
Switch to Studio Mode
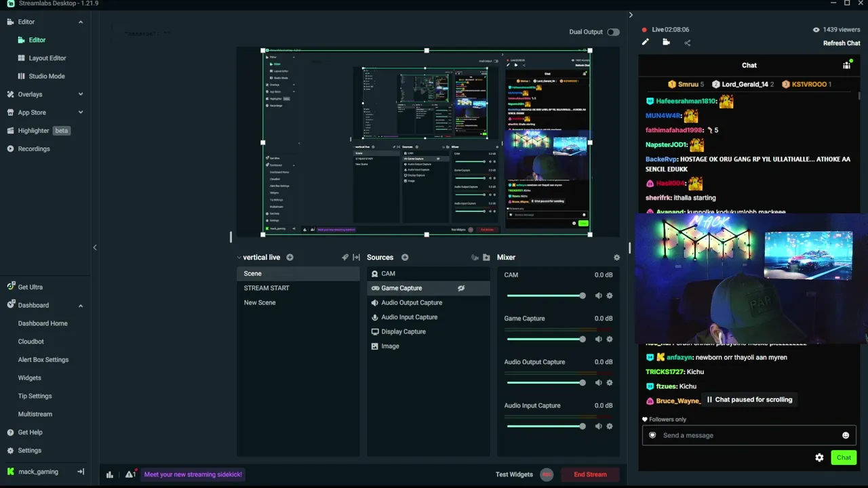click(45, 76)
